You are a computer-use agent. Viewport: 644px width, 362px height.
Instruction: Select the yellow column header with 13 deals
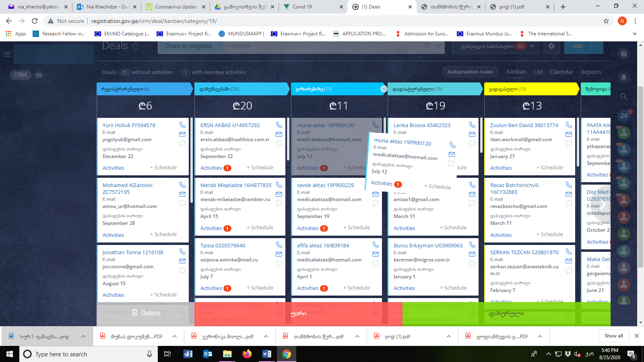pos(531,89)
